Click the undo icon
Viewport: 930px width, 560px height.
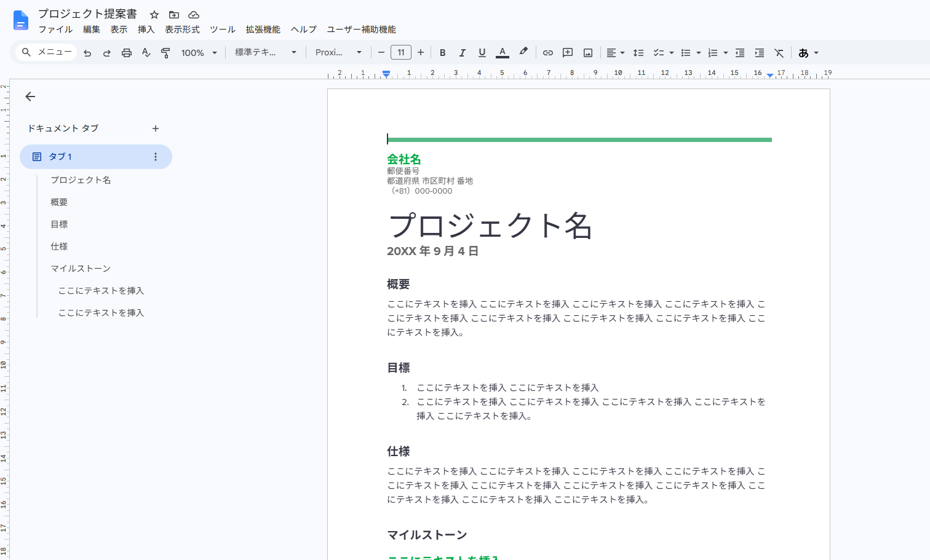(x=87, y=53)
